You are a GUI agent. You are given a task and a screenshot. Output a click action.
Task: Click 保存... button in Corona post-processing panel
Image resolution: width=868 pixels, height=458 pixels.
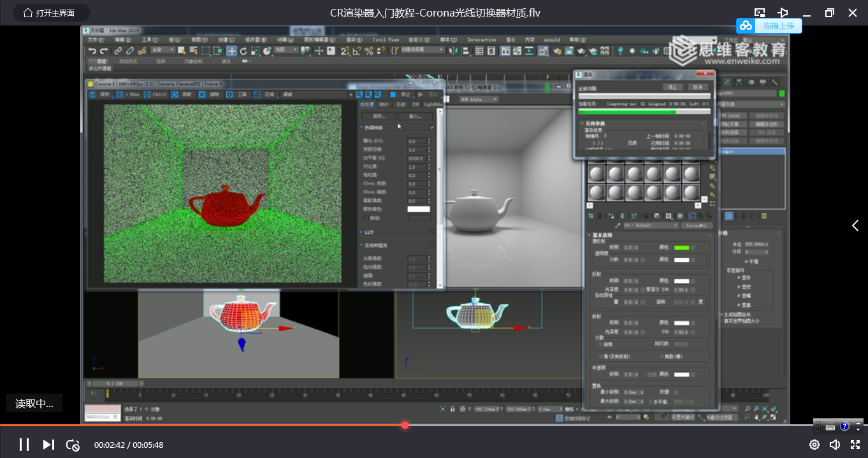point(379,117)
